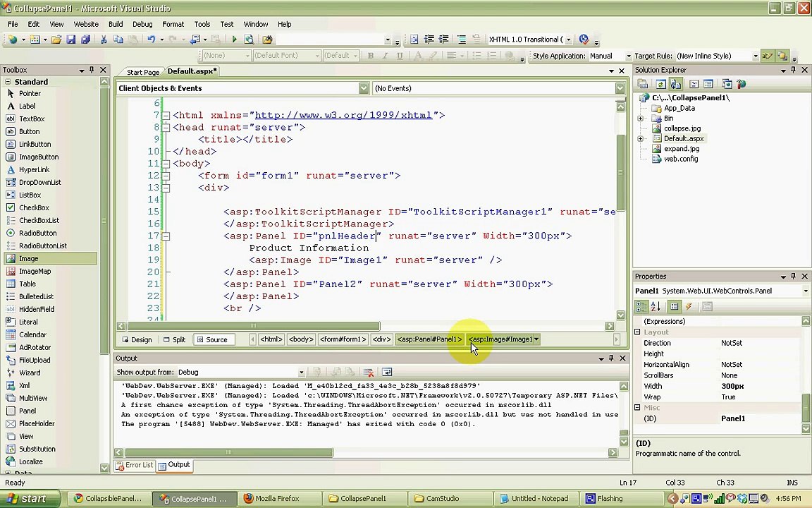Select the CheckBox control in Toolbox
This screenshot has height=508, width=812.
point(34,208)
